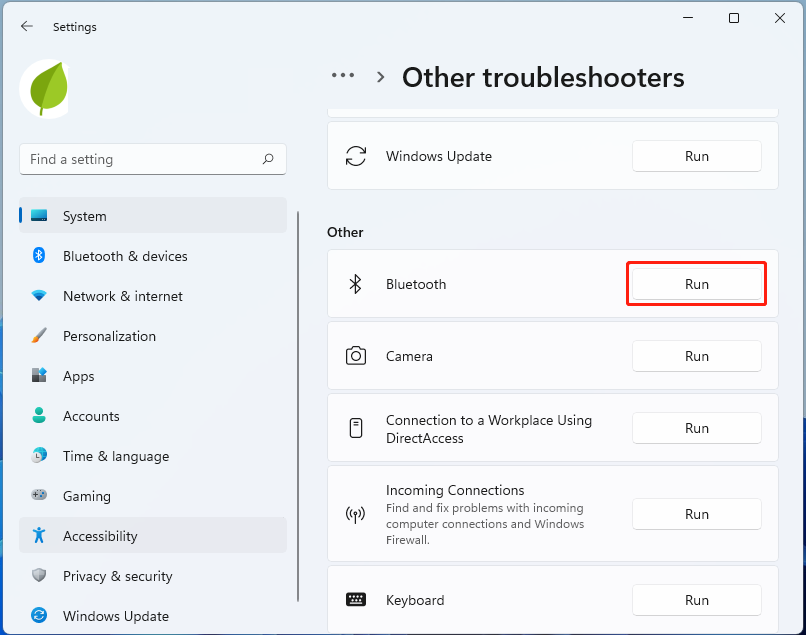Viewport: 806px width, 635px height.
Task: Open Time & language settings
Action: pyautogui.click(x=153, y=456)
